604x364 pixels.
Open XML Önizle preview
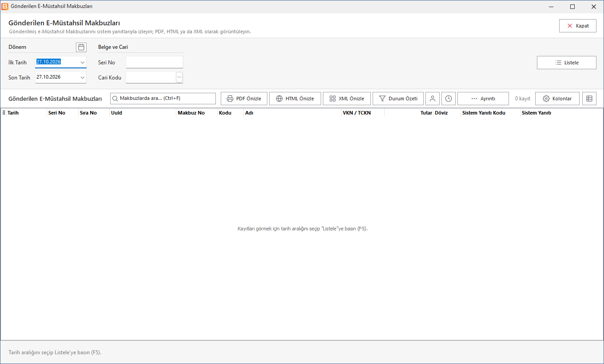(347, 99)
